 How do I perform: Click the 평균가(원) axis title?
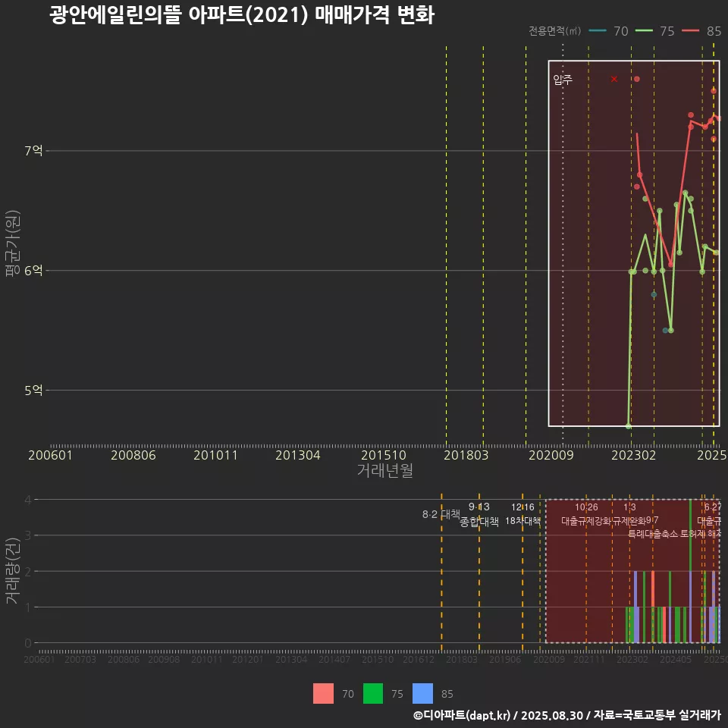(13, 243)
